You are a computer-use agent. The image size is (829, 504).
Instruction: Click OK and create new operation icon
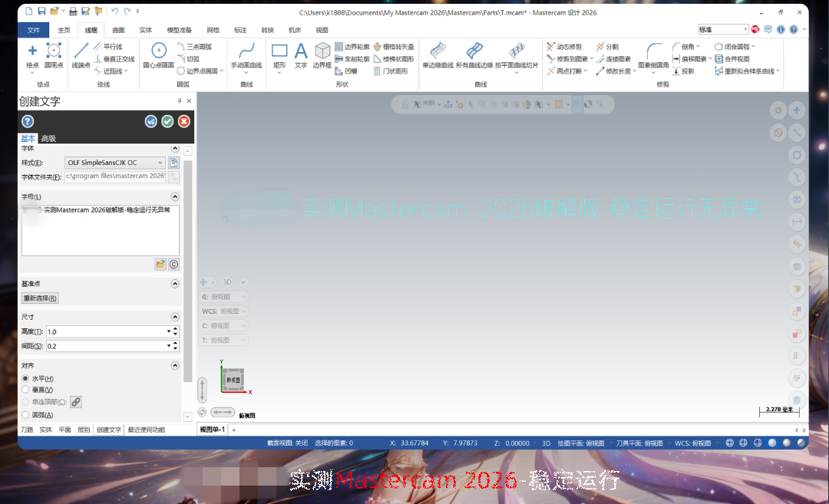coord(151,121)
